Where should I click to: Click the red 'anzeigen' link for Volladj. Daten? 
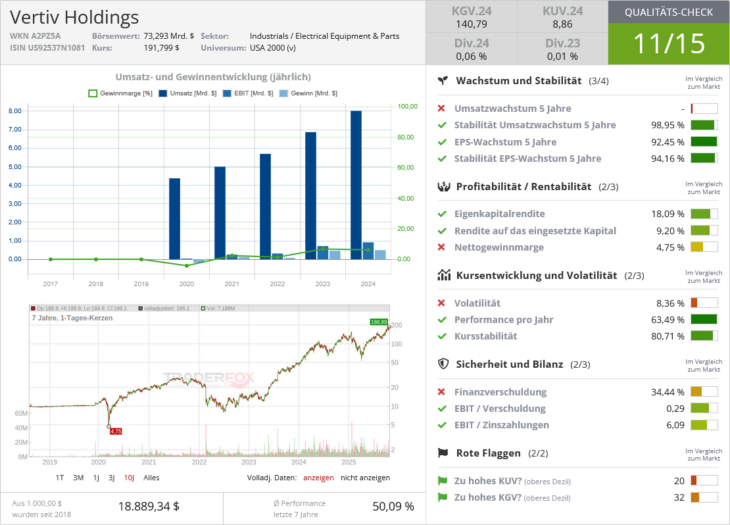pos(317,478)
